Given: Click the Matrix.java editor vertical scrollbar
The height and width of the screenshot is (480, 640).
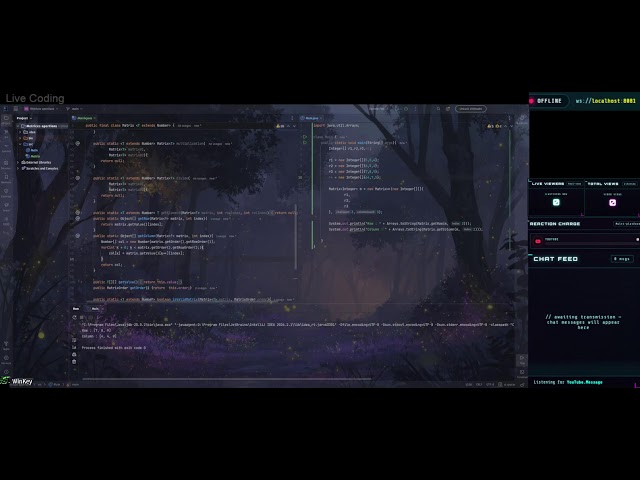Looking at the screenshot, I should (295, 237).
